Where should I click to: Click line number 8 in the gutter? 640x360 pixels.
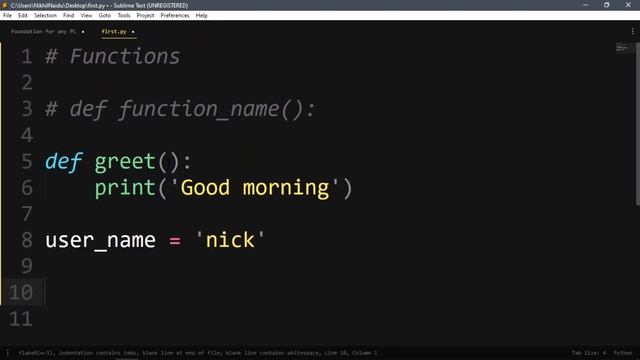pyautogui.click(x=27, y=240)
